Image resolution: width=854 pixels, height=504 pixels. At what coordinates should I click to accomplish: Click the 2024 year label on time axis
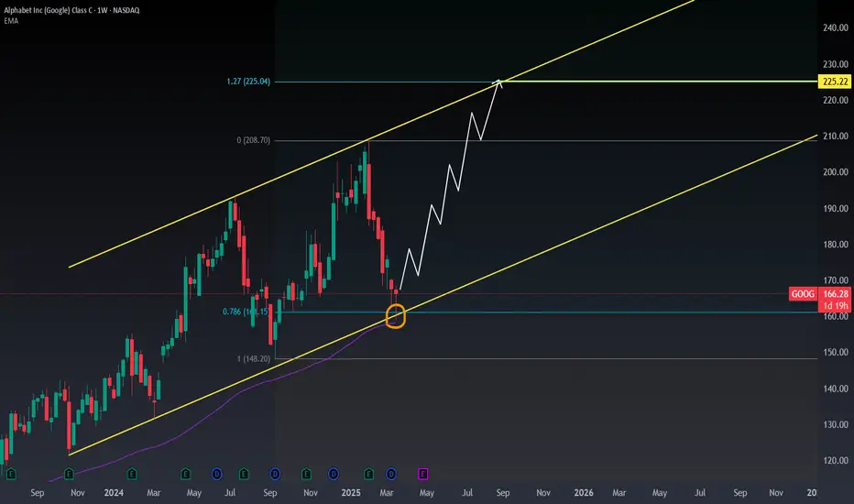click(114, 493)
